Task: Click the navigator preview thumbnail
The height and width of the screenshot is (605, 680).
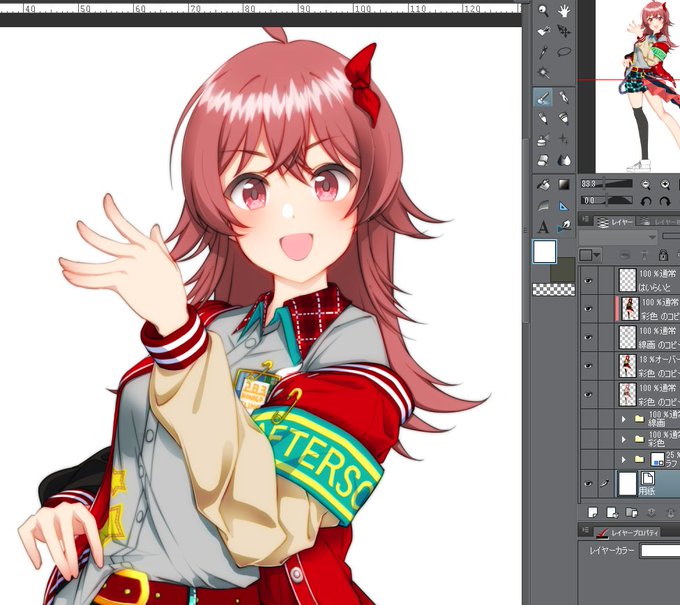Action: coord(638,86)
